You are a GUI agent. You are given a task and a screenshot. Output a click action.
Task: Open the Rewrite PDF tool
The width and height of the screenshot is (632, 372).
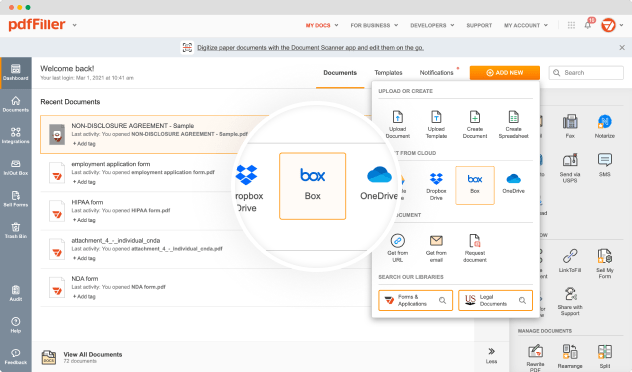pos(535,357)
